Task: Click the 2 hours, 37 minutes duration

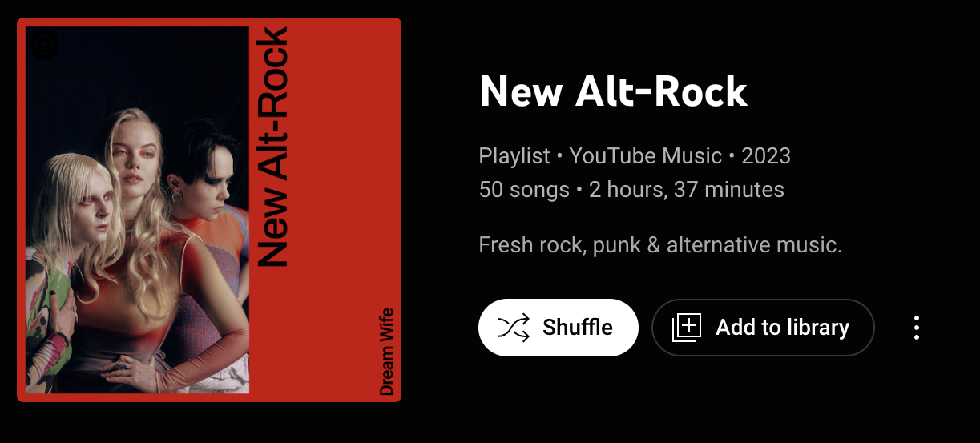Action: (x=687, y=190)
